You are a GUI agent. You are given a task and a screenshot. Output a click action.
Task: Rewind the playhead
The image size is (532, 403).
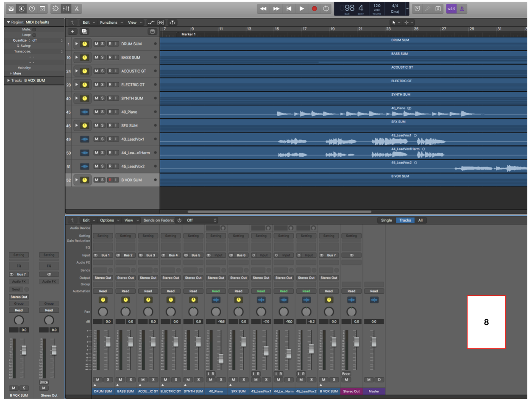[x=263, y=8]
